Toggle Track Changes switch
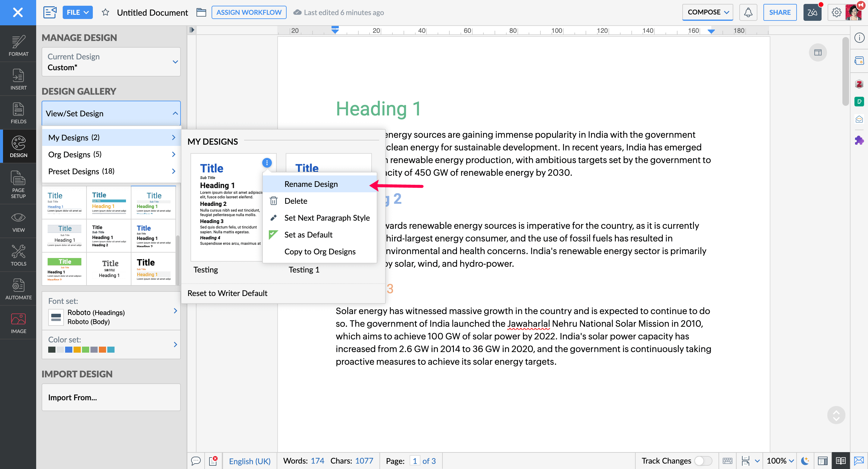This screenshot has height=469, width=868. 703,461
